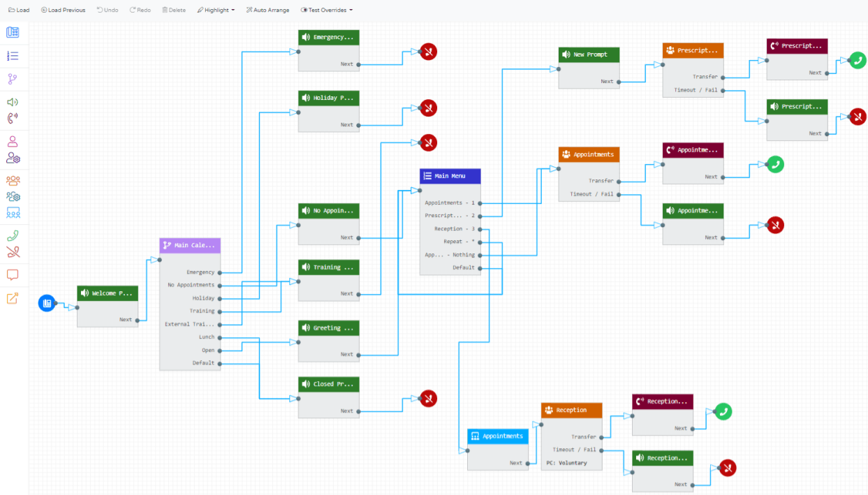
Task: Expand the Test Overrides dropdown
Action: [326, 10]
